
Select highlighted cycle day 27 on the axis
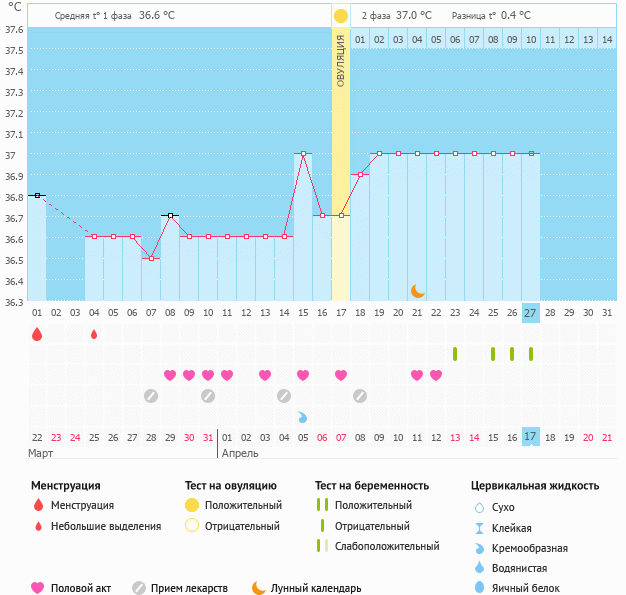531,313
